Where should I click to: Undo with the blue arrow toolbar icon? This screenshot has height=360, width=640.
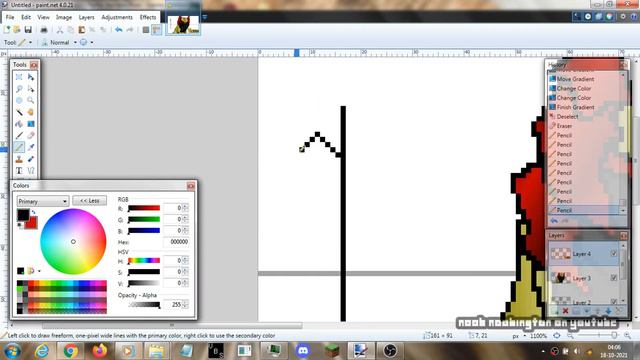coord(119,30)
